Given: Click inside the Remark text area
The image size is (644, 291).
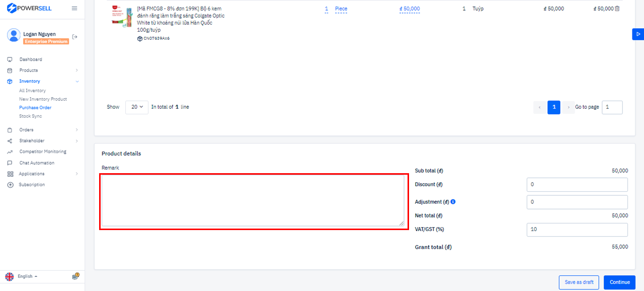Looking at the screenshot, I should [253, 200].
